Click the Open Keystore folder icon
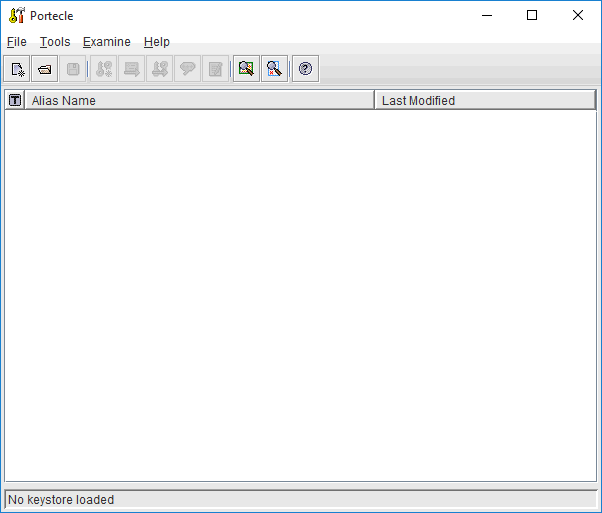 click(x=45, y=69)
